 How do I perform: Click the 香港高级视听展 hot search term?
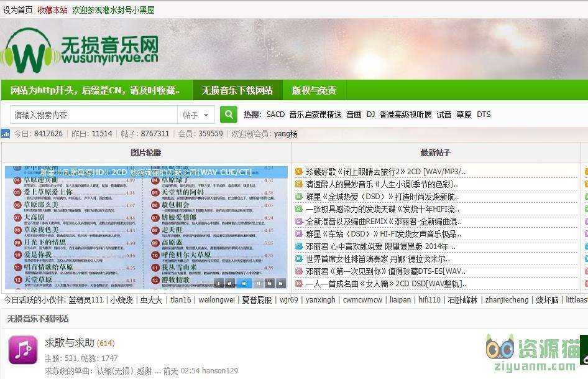(x=405, y=115)
